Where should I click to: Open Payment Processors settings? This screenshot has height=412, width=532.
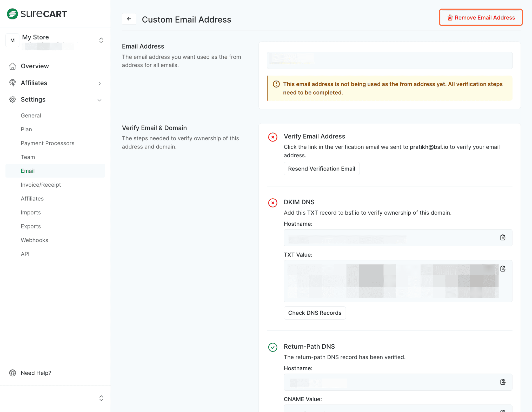click(48, 143)
